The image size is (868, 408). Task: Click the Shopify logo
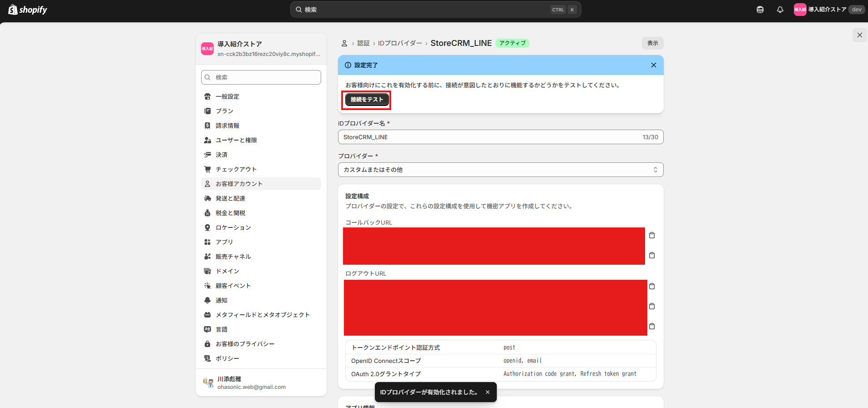point(28,10)
